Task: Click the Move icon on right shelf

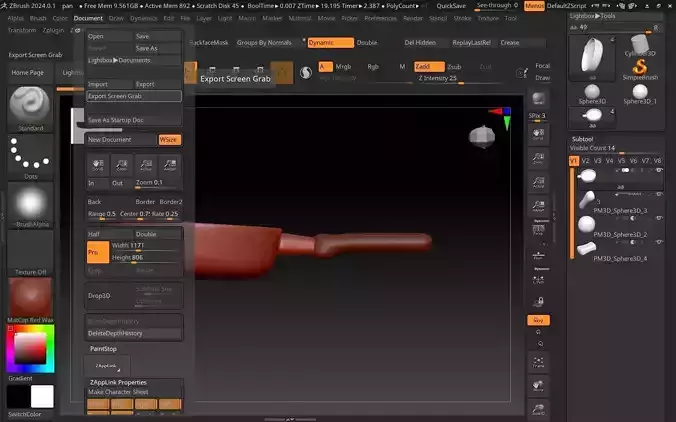Action: point(538,386)
